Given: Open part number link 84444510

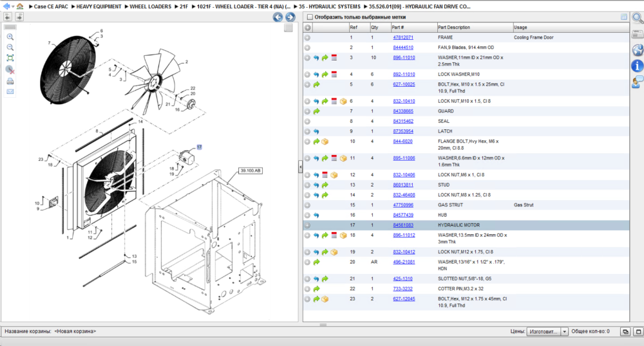Looking at the screenshot, I should [403, 48].
